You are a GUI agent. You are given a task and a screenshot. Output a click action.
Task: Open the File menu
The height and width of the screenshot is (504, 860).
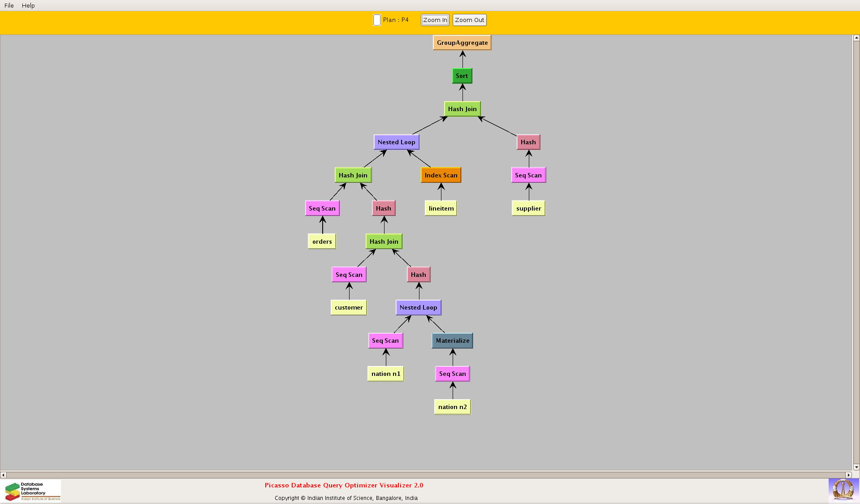(9, 5)
